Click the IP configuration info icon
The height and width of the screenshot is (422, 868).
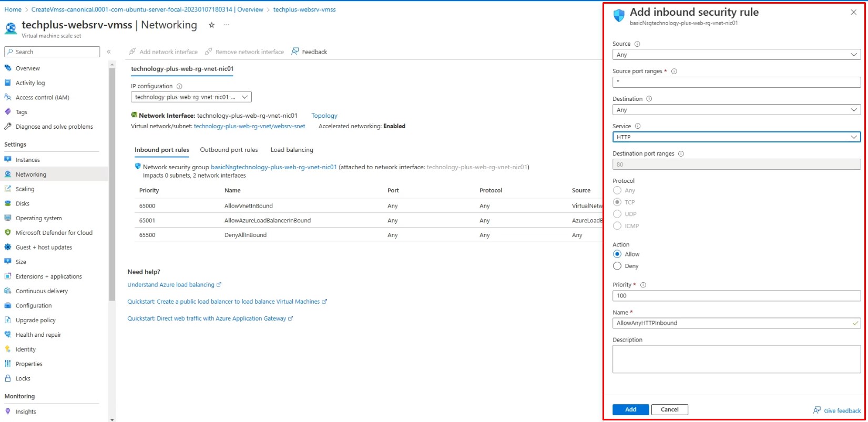click(x=179, y=86)
